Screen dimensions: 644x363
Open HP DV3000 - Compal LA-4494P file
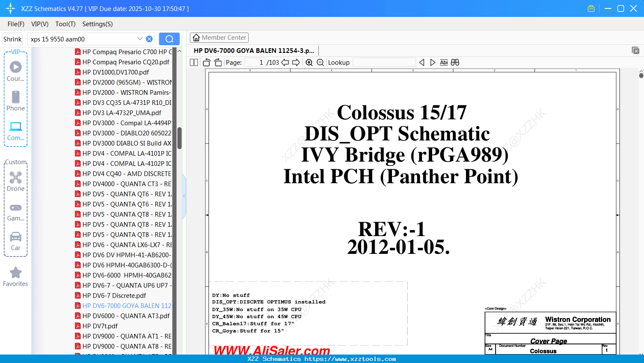(x=123, y=123)
